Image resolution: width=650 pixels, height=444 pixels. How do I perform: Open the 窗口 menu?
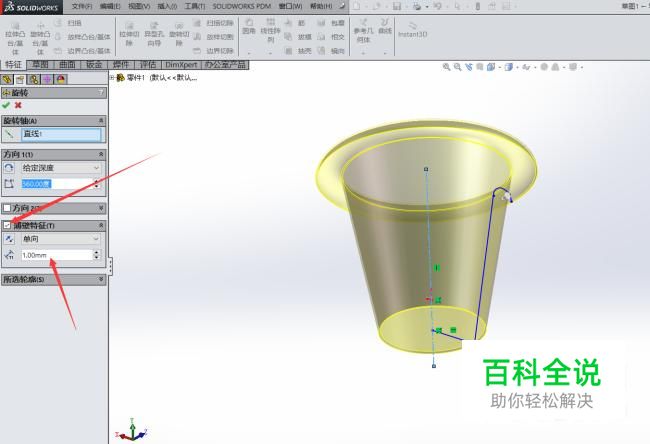[x=291, y=6]
